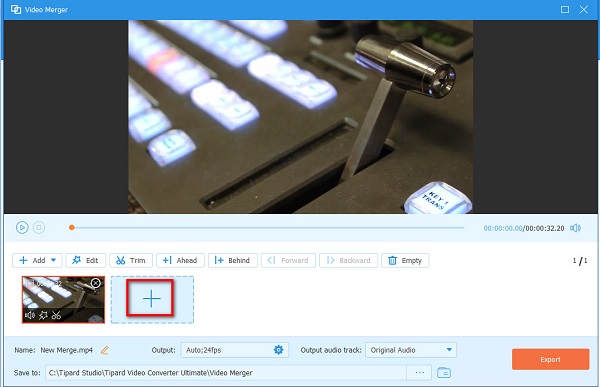Click the Forward button
This screenshot has width=600, height=387.
coord(288,260)
